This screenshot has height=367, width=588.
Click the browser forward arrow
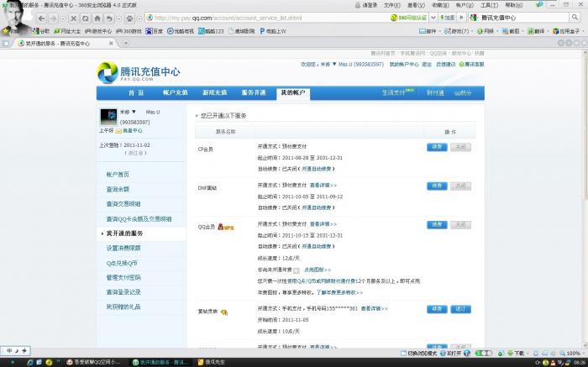[x=53, y=18]
